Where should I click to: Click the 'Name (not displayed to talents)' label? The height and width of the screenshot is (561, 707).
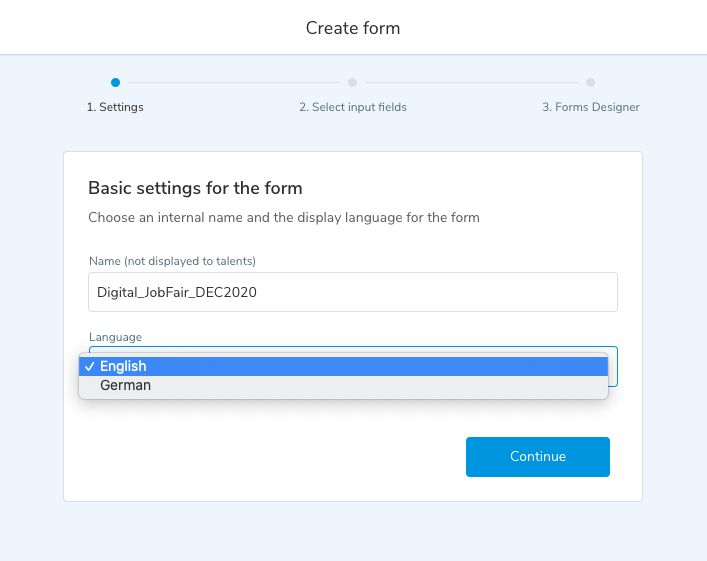(x=172, y=262)
